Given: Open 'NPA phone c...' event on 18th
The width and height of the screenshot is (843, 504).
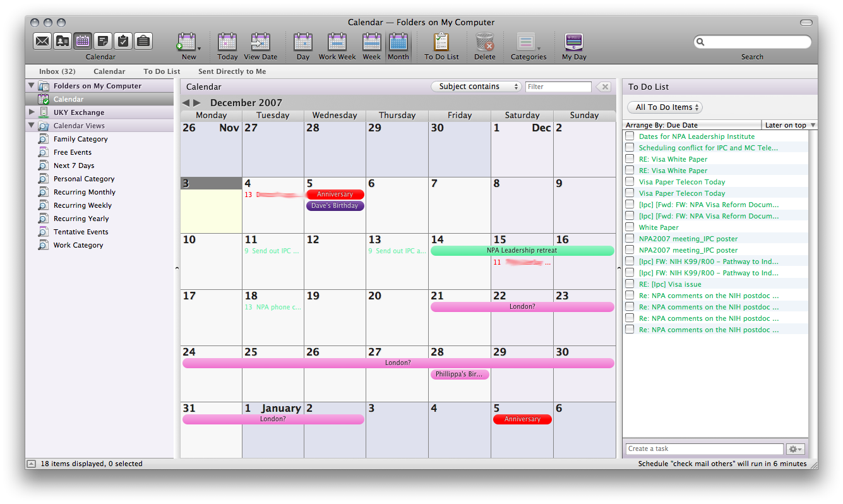Looking at the screenshot, I should tap(273, 307).
